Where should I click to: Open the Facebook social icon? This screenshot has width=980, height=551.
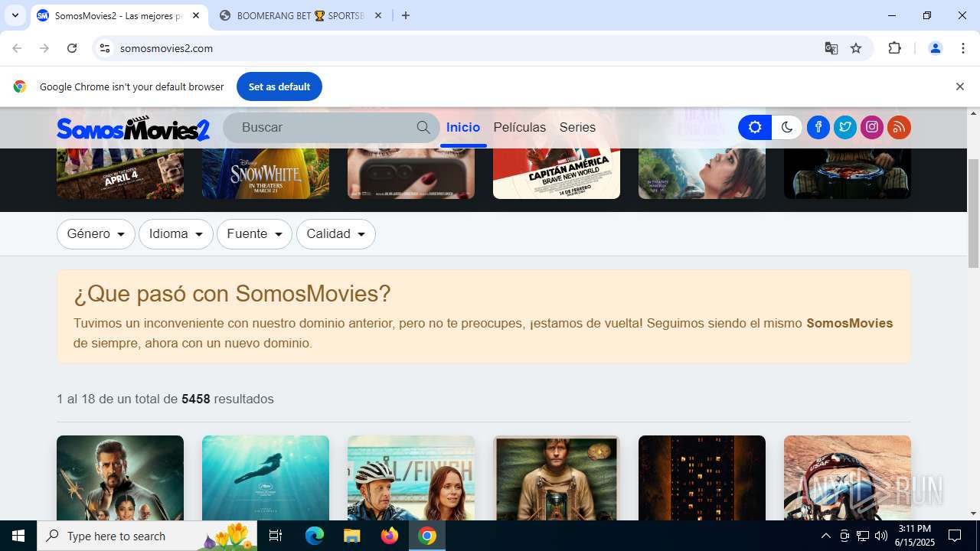[x=818, y=128]
